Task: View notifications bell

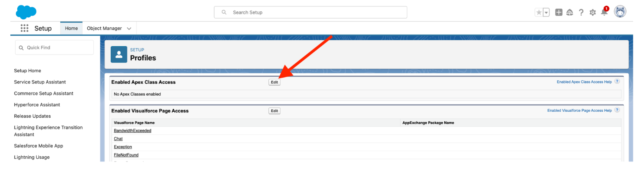Action: click(x=604, y=12)
